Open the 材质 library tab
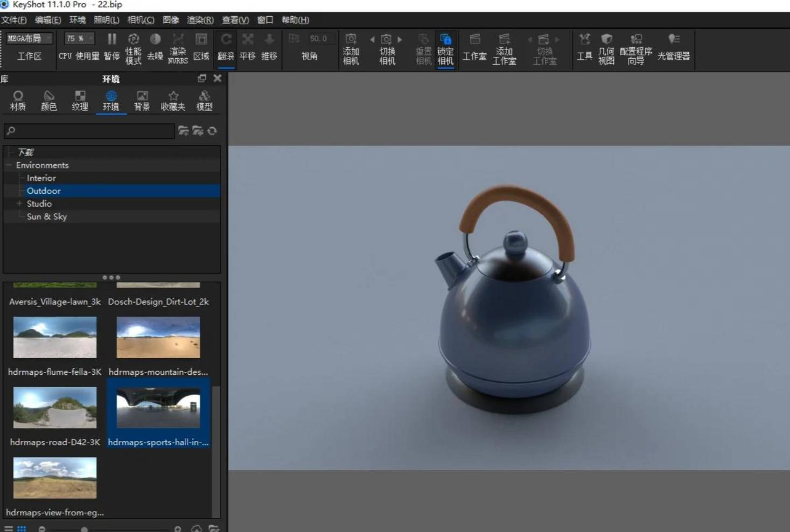790x532 pixels. (x=18, y=100)
